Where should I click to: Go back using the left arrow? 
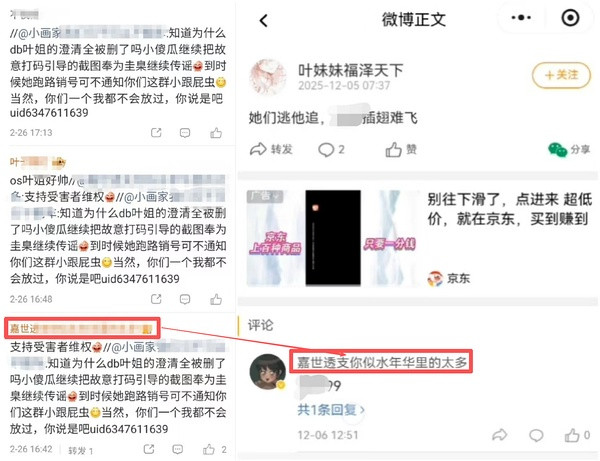[264, 20]
